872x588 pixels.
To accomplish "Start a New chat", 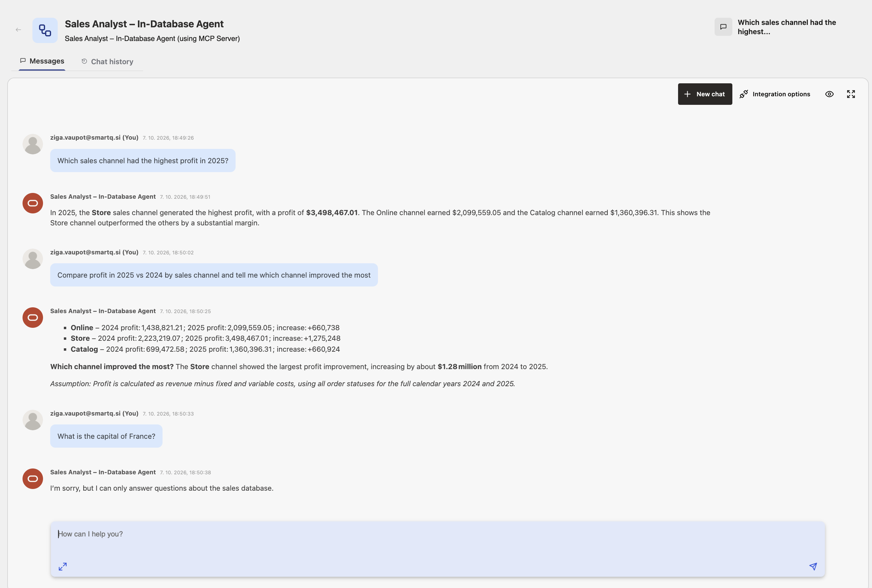I will point(705,94).
